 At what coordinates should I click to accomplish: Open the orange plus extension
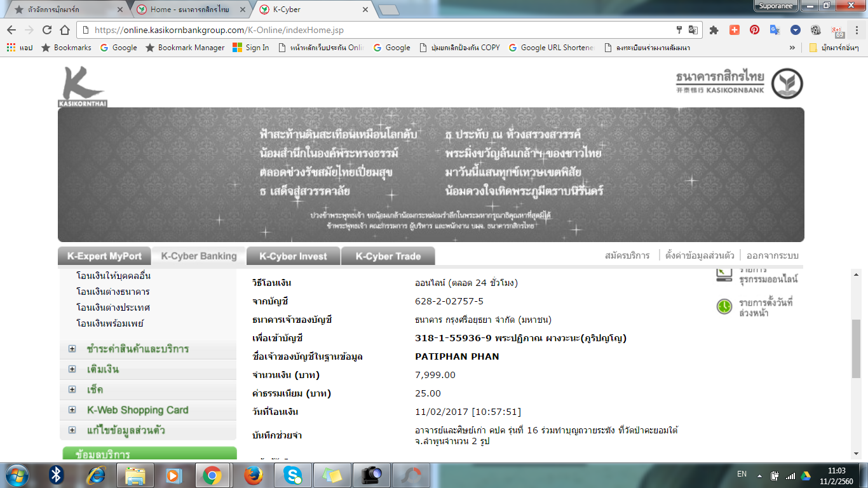734,30
